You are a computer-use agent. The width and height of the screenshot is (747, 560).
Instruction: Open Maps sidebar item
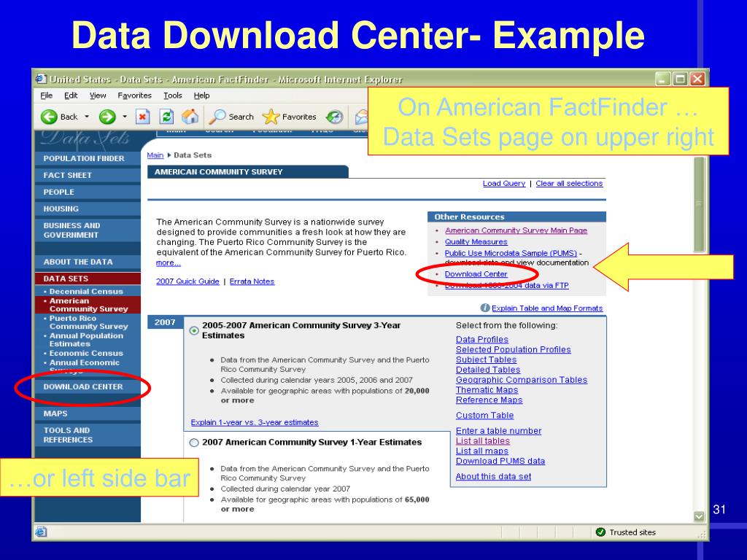click(88, 414)
